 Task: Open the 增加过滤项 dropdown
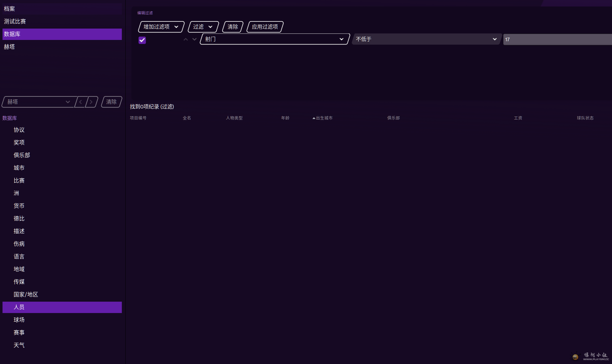coord(161,27)
